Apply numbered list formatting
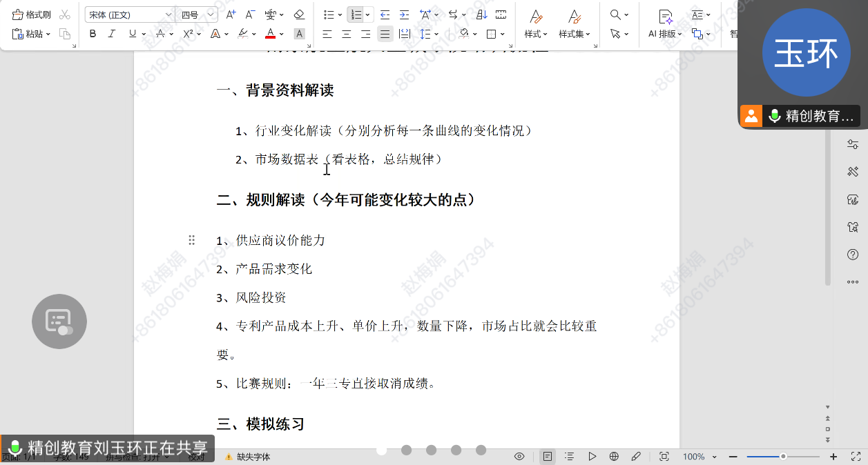Image resolution: width=868 pixels, height=465 pixels. 355,14
